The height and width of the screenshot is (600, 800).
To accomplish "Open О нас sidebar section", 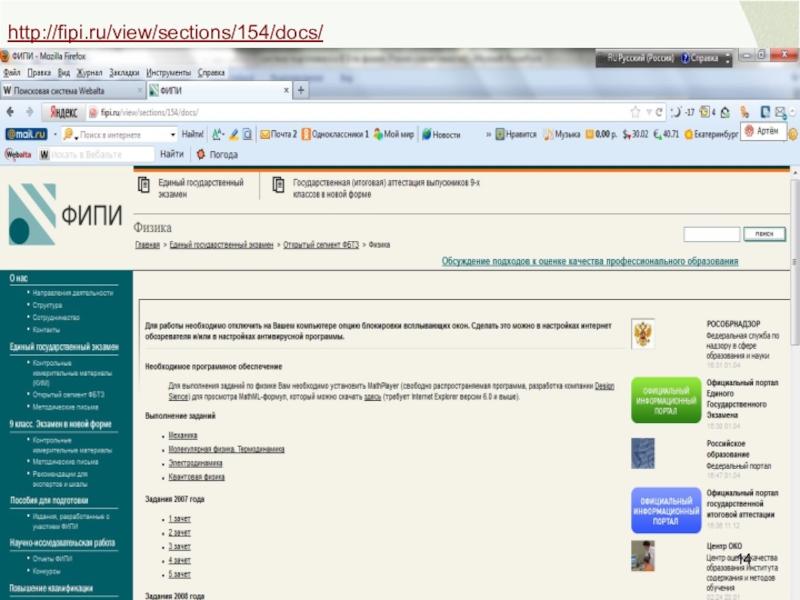I will pyautogui.click(x=18, y=278).
